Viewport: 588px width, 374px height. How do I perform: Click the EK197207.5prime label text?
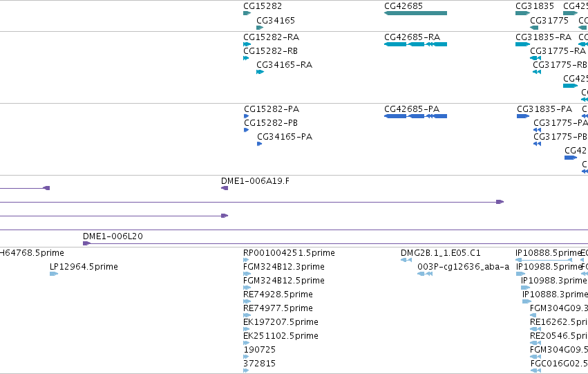[x=281, y=322]
